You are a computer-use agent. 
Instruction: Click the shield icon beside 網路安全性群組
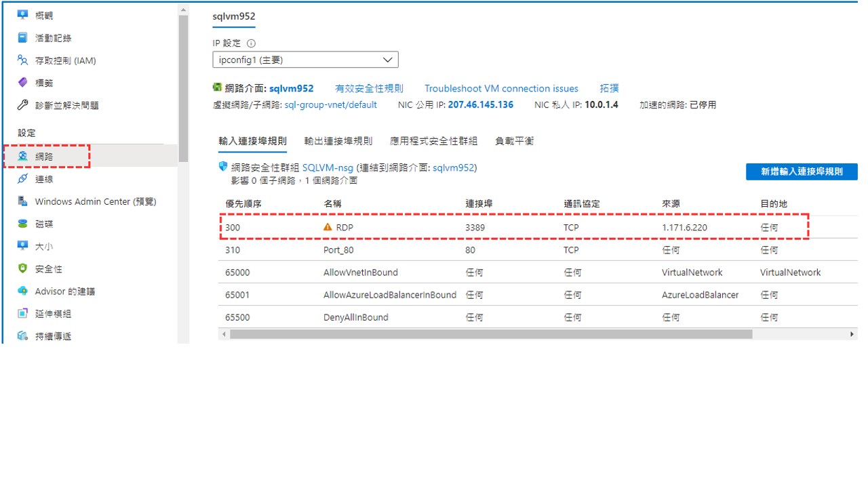pyautogui.click(x=222, y=167)
